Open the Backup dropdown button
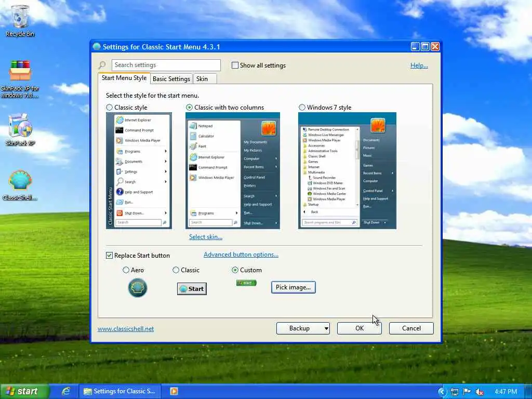Viewport: 532px width, 399px height. 303,328
